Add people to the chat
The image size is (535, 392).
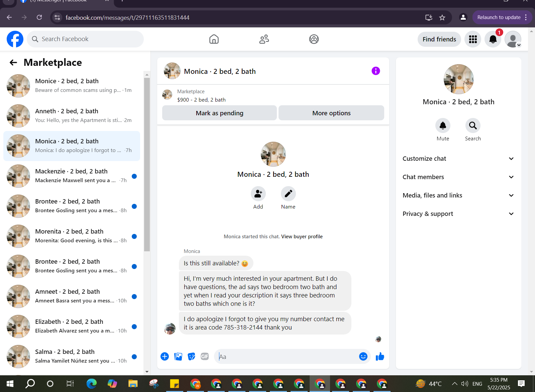click(x=258, y=193)
